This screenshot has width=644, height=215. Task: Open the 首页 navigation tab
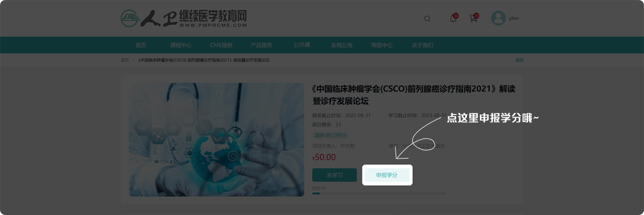pos(141,45)
